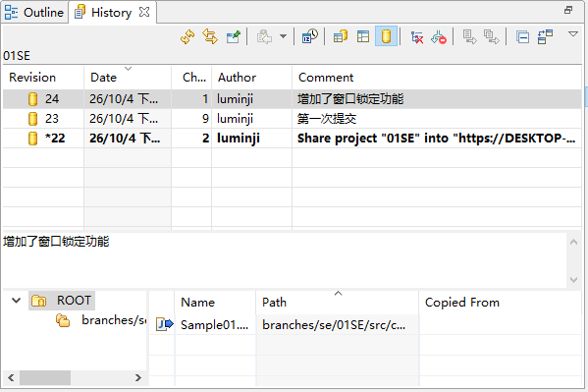Image resolution: width=588 pixels, height=392 pixels.
Task: Open the View Menu triangle
Action: click(x=573, y=34)
